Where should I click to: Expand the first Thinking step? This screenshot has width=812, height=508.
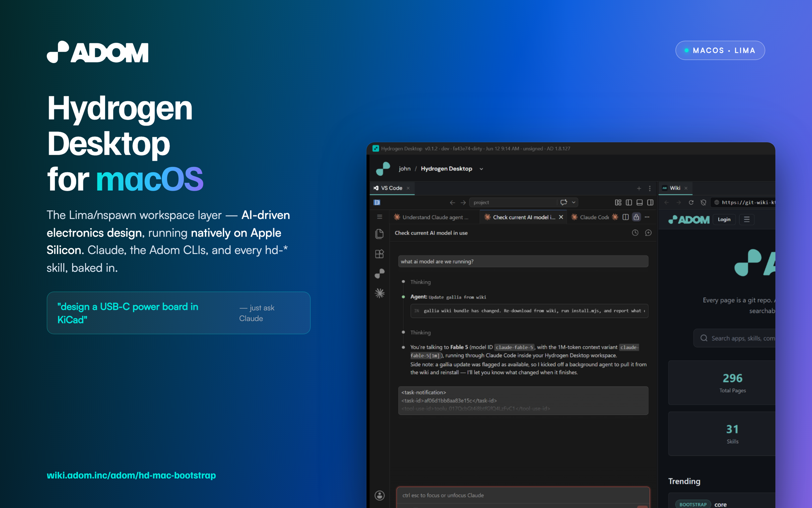(x=420, y=282)
